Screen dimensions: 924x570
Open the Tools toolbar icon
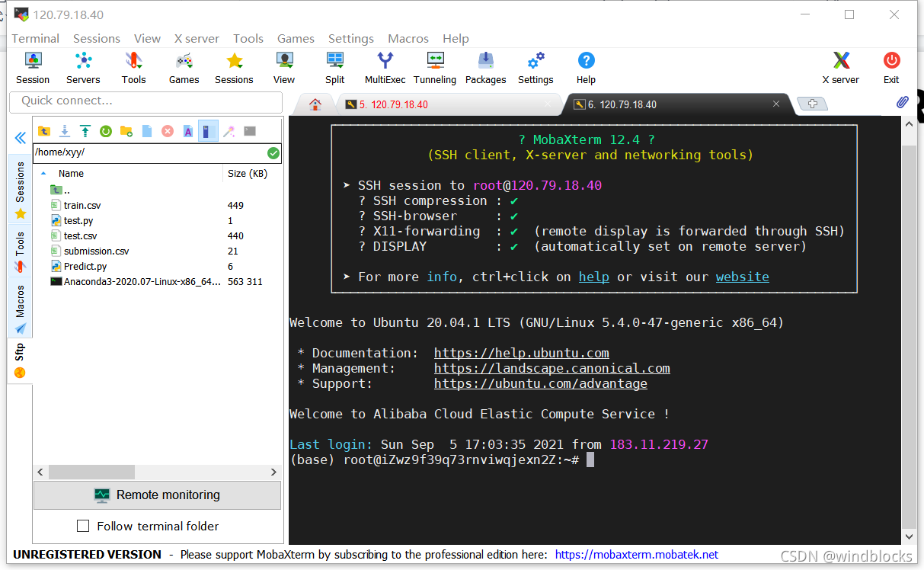(133, 68)
